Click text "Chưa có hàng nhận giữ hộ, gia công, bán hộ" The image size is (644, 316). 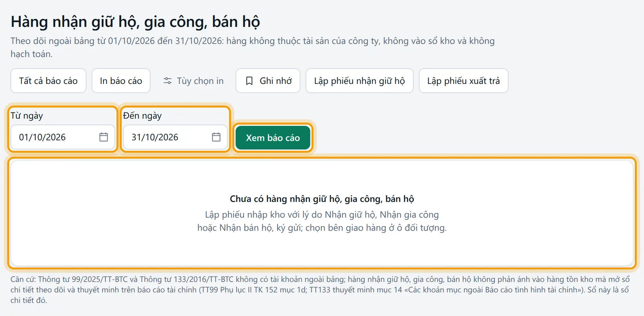pyautogui.click(x=322, y=199)
